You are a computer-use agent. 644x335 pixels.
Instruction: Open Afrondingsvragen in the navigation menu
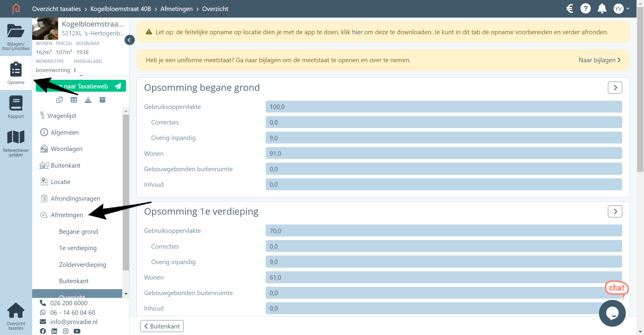70,198
